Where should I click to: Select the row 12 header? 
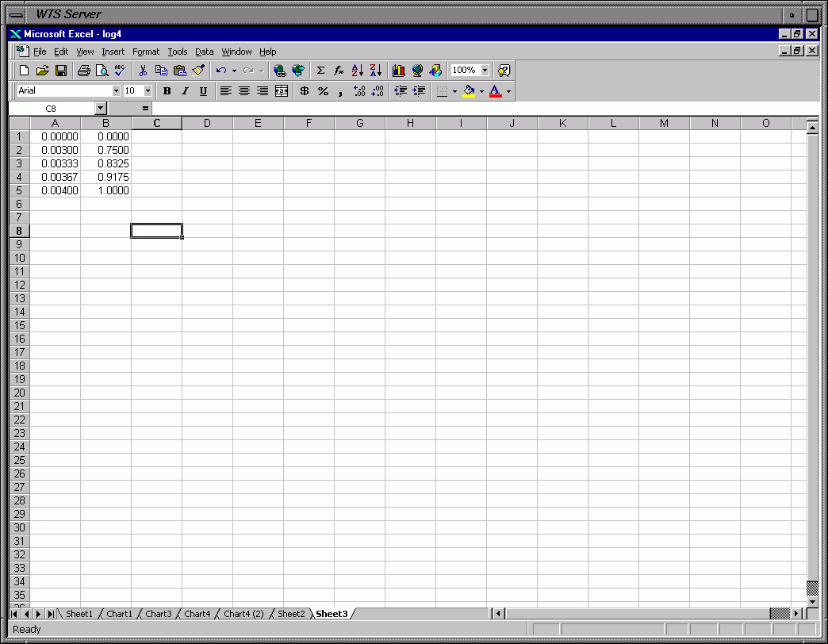pos(19,285)
